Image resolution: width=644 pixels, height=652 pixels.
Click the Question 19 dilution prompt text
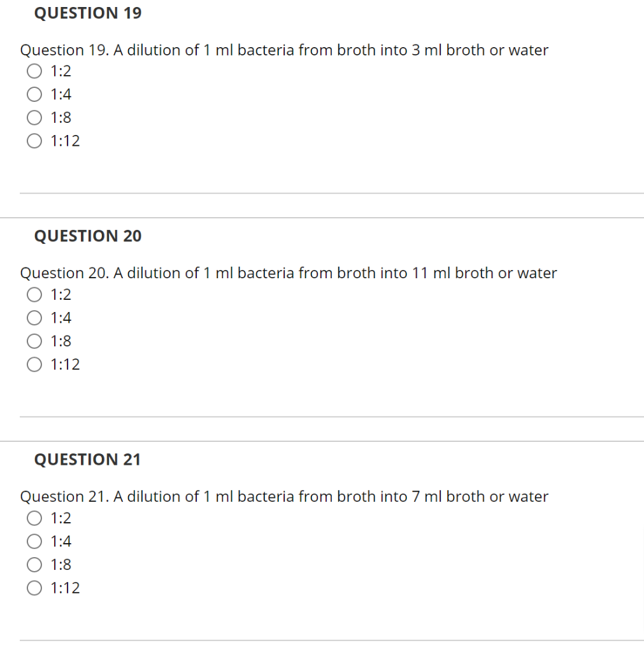(x=284, y=50)
